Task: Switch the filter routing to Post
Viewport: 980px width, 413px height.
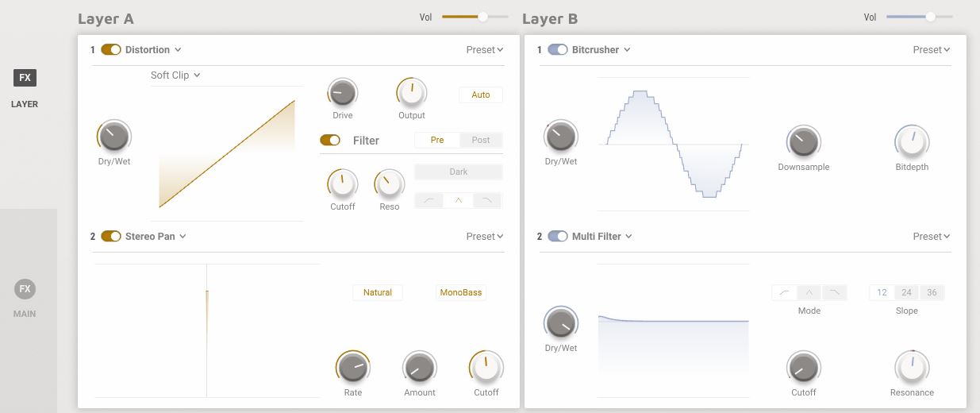Action: [x=481, y=140]
